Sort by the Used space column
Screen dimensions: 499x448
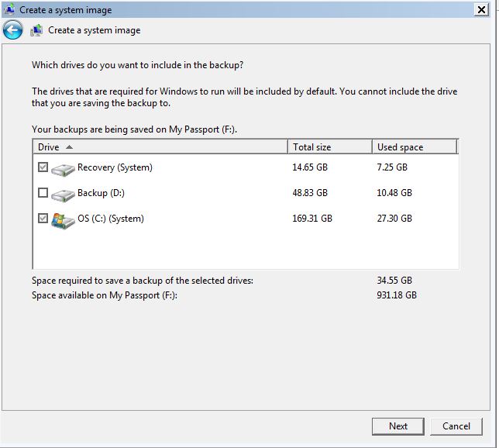pos(415,146)
